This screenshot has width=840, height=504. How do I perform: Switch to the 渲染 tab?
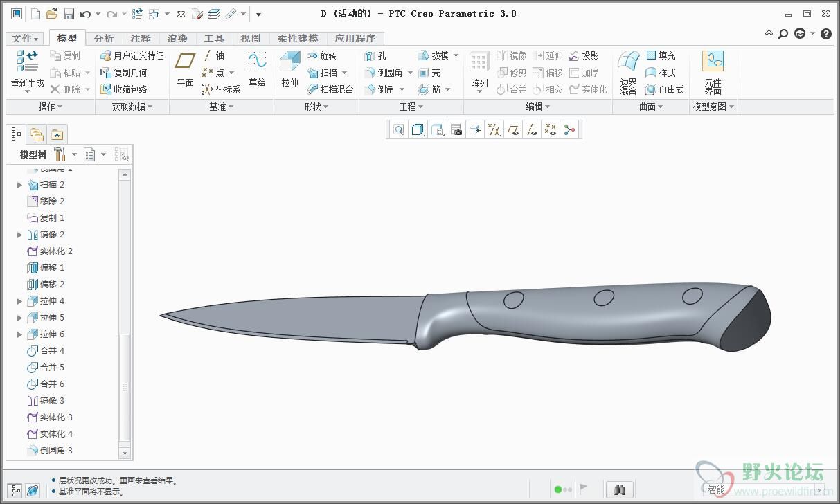click(177, 39)
